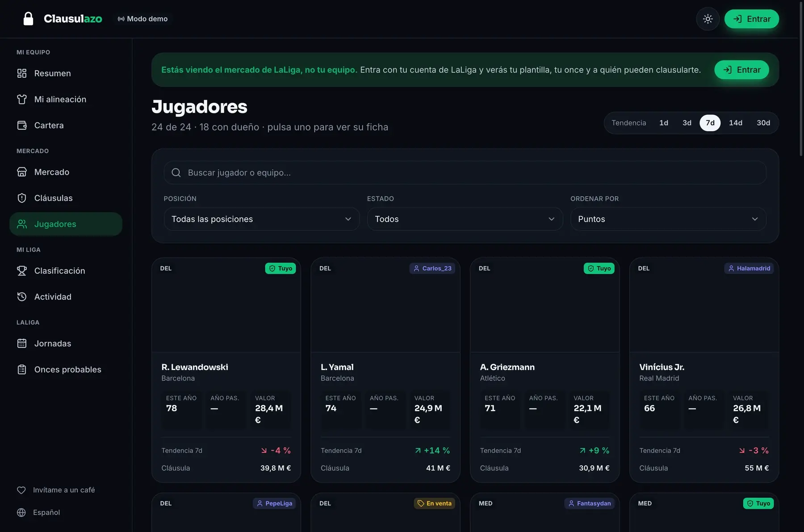The image size is (804, 532).
Task: Open the R. Lewandowski player card
Action: pyautogui.click(x=226, y=370)
